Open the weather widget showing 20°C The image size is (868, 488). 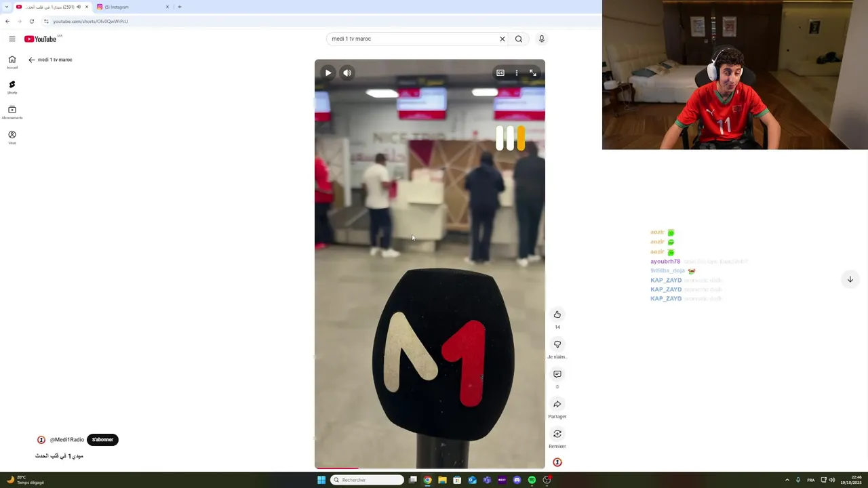click(x=25, y=480)
